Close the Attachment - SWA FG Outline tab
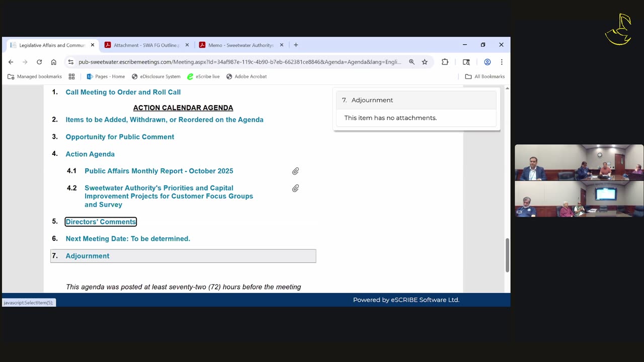This screenshot has height=362, width=644. [x=187, y=45]
